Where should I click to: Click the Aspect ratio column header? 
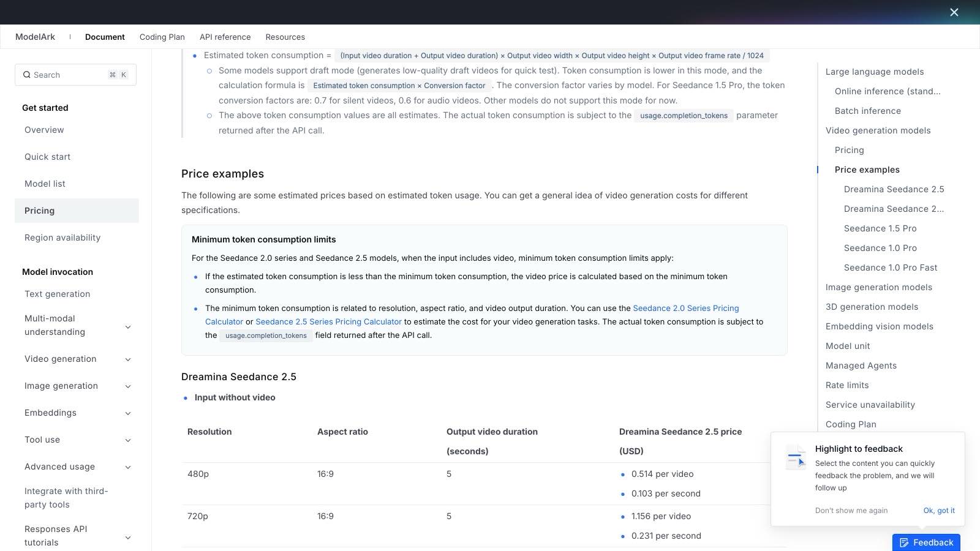[x=342, y=432]
